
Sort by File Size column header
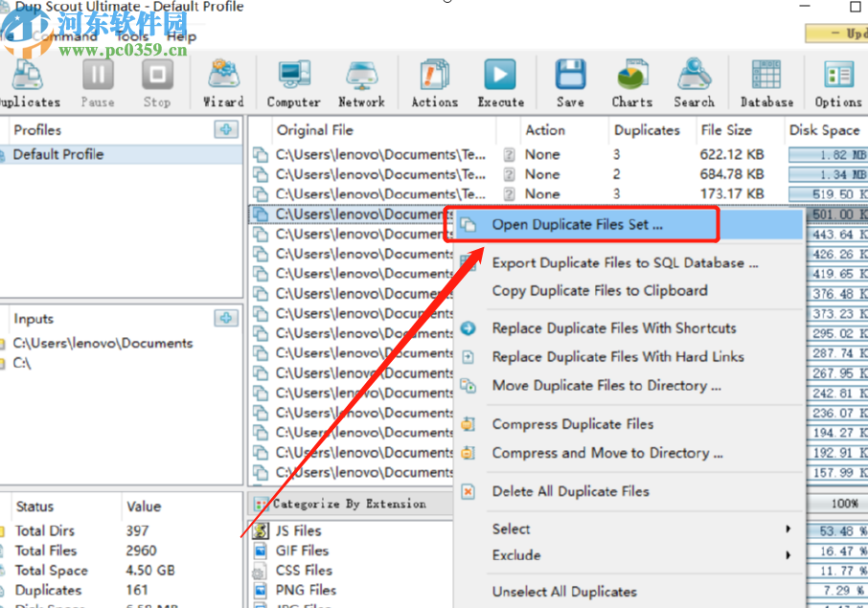click(x=726, y=130)
